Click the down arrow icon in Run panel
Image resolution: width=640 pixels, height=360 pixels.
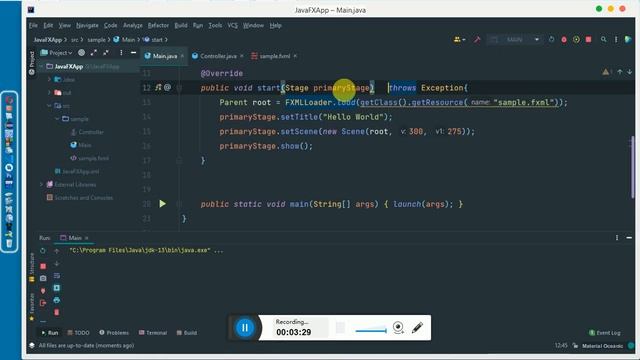(56, 264)
